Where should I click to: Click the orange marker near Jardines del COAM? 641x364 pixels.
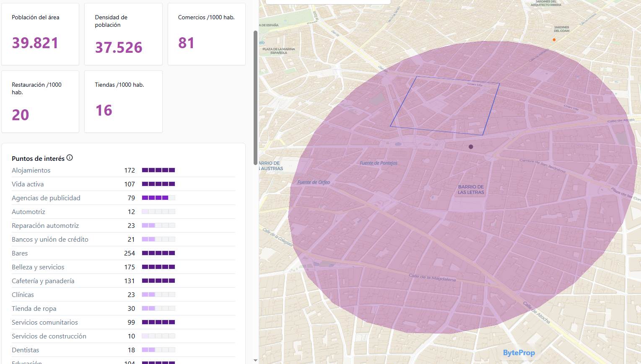pos(554,40)
